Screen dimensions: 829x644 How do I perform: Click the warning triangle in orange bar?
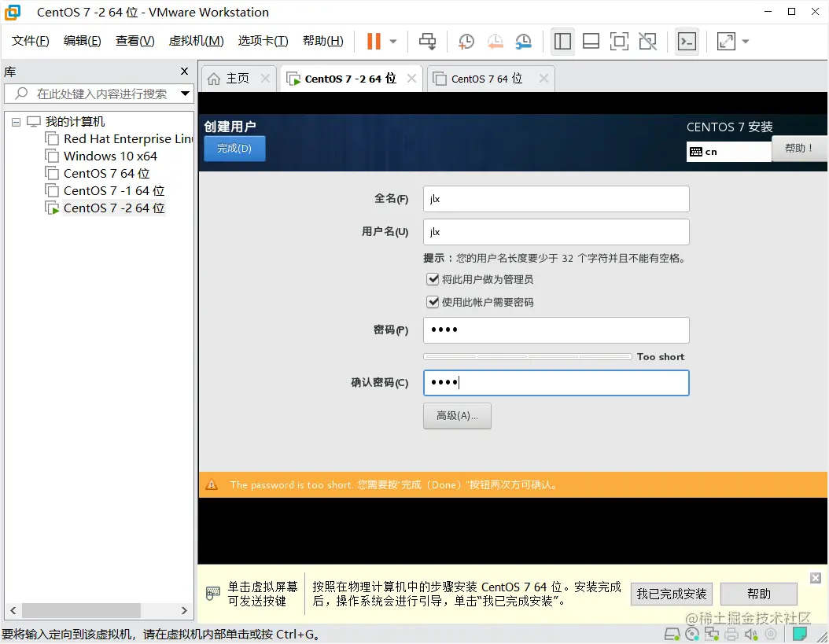[212, 484]
